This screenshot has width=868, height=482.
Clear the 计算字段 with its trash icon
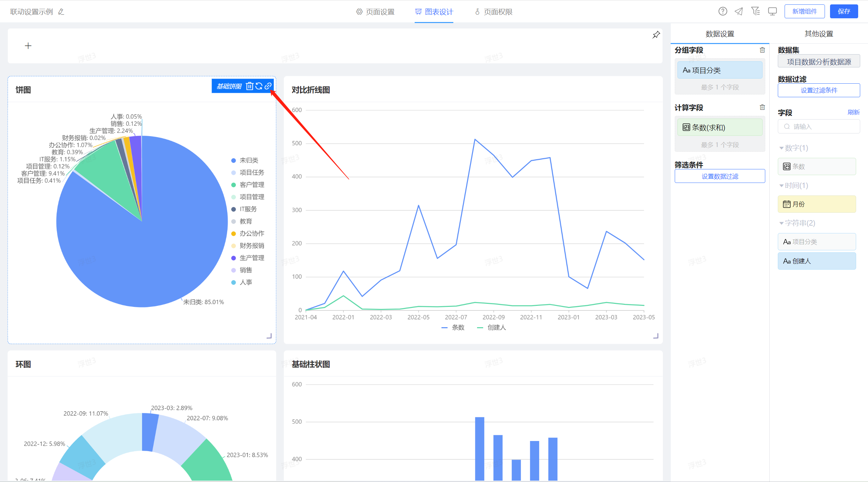tap(762, 107)
